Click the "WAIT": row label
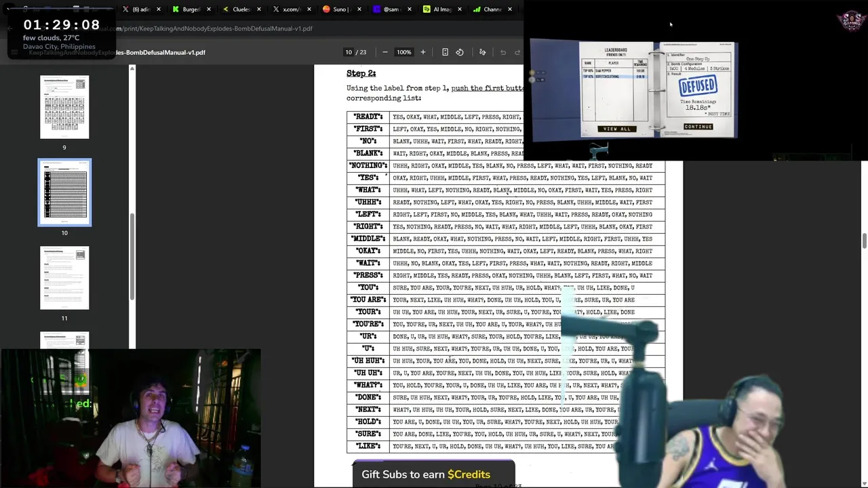Viewport: 868px width, 488px height. tap(368, 263)
